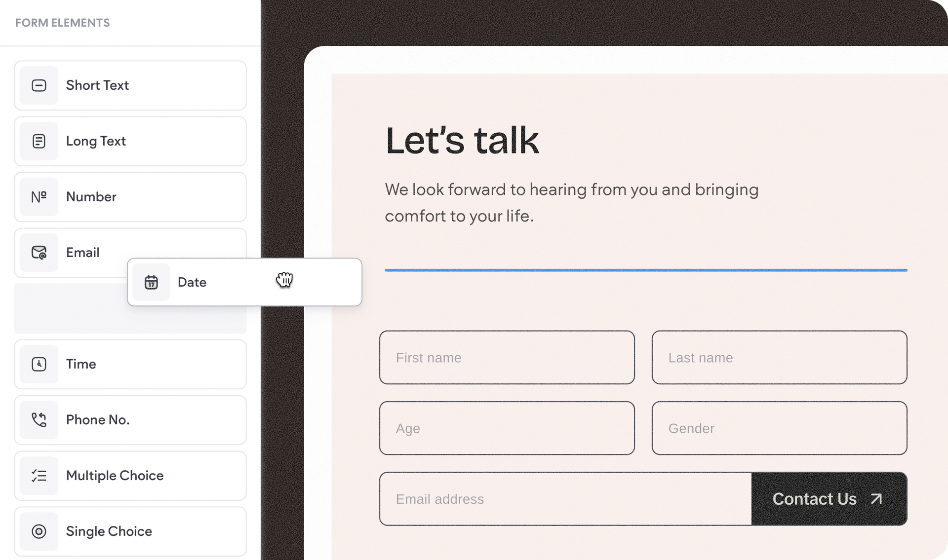Focus the First name field
The width and height of the screenshot is (948, 560).
coord(507,358)
